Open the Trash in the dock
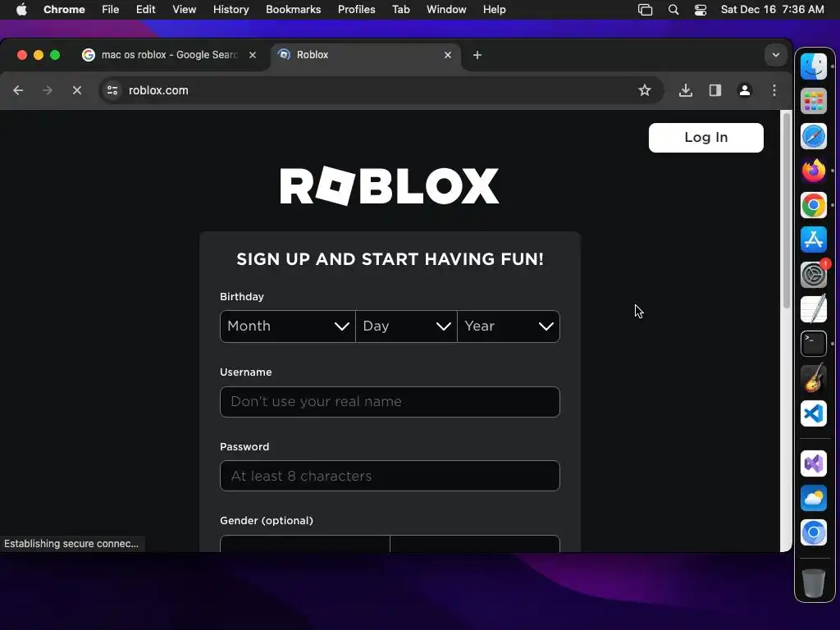The height and width of the screenshot is (630, 840). point(813,583)
